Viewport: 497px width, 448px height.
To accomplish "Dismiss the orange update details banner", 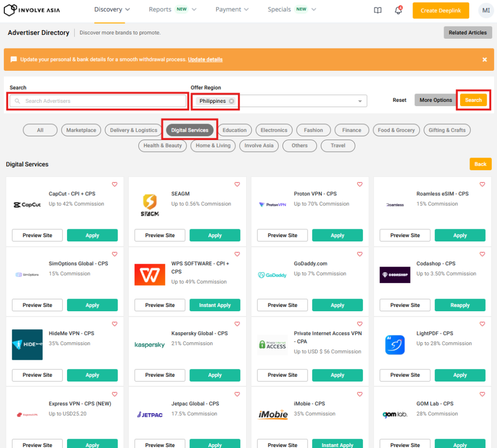I will click(x=484, y=60).
